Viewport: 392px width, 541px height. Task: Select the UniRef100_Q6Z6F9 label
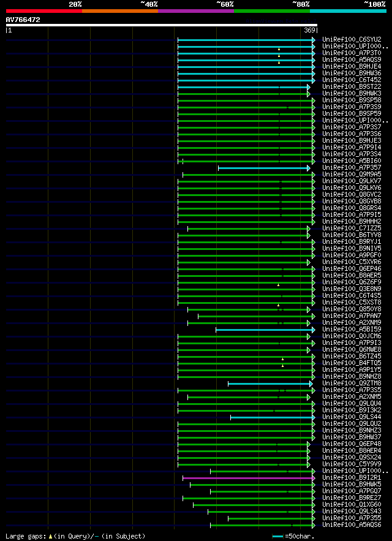coord(352,282)
